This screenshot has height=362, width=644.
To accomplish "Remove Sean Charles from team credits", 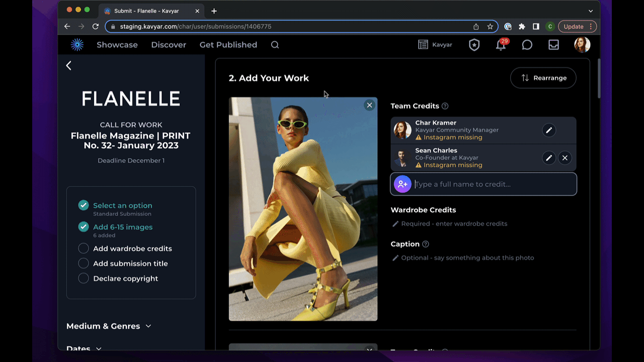I will point(565,158).
